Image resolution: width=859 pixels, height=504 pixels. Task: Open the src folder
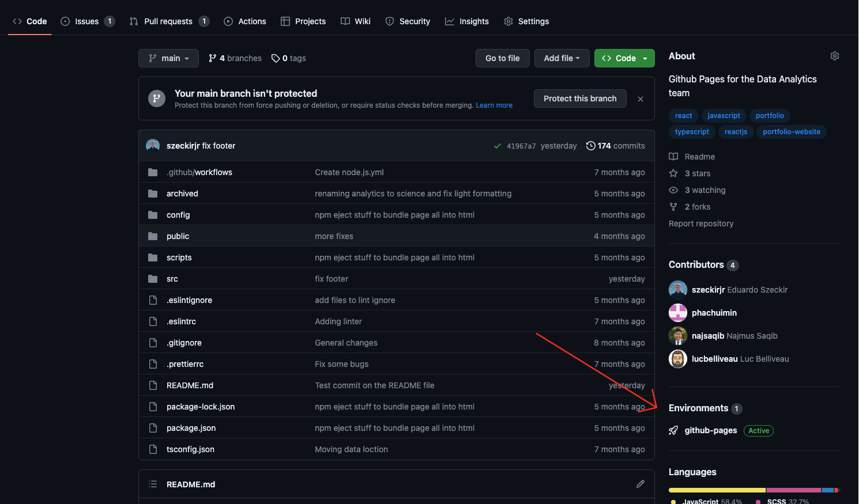tap(172, 279)
